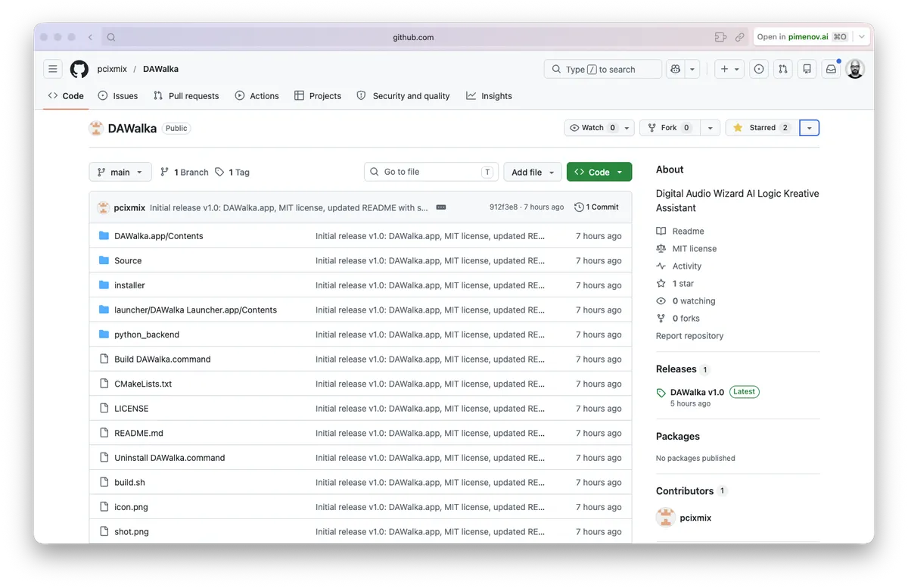The height and width of the screenshot is (588, 908).
Task: Toggle the Starred button to unstar
Action: coord(762,128)
